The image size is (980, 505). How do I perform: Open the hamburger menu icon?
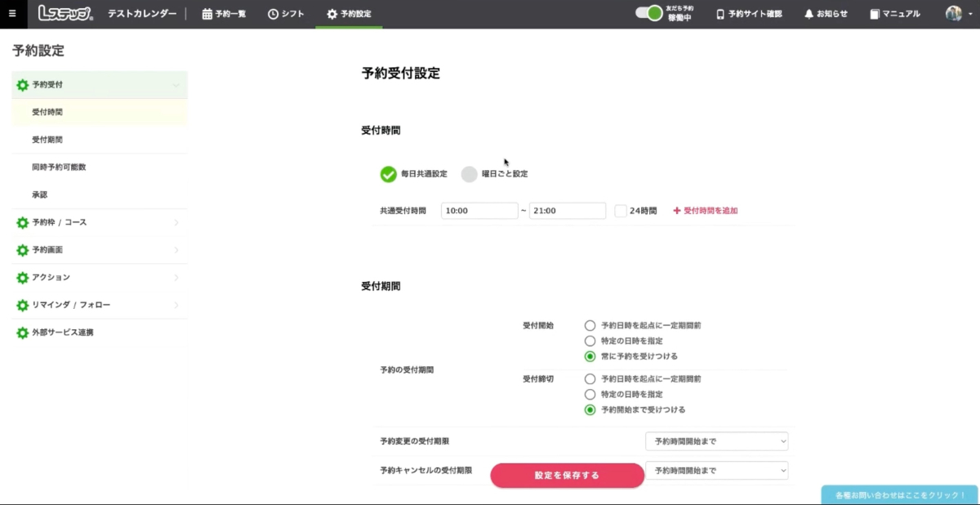(x=12, y=14)
